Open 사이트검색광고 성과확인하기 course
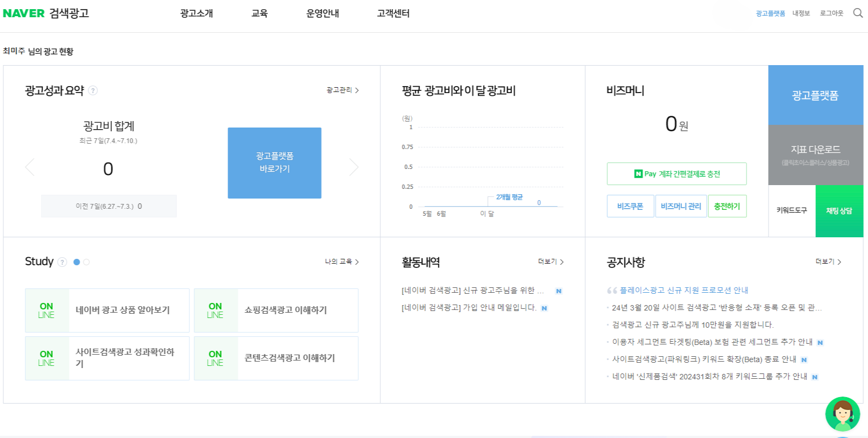 point(107,358)
